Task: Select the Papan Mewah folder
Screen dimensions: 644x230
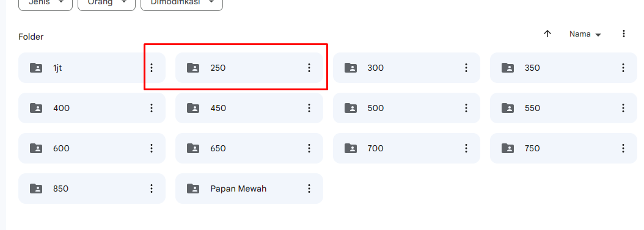Action: click(x=249, y=189)
